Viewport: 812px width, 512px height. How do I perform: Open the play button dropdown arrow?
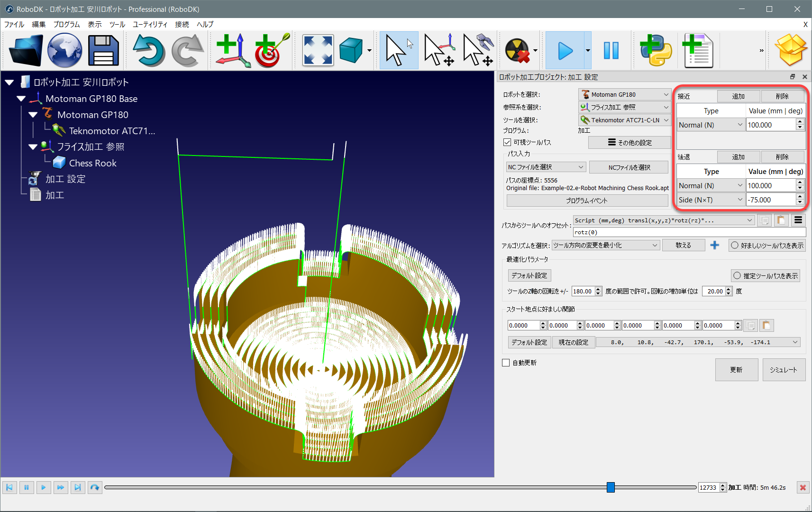(588, 50)
